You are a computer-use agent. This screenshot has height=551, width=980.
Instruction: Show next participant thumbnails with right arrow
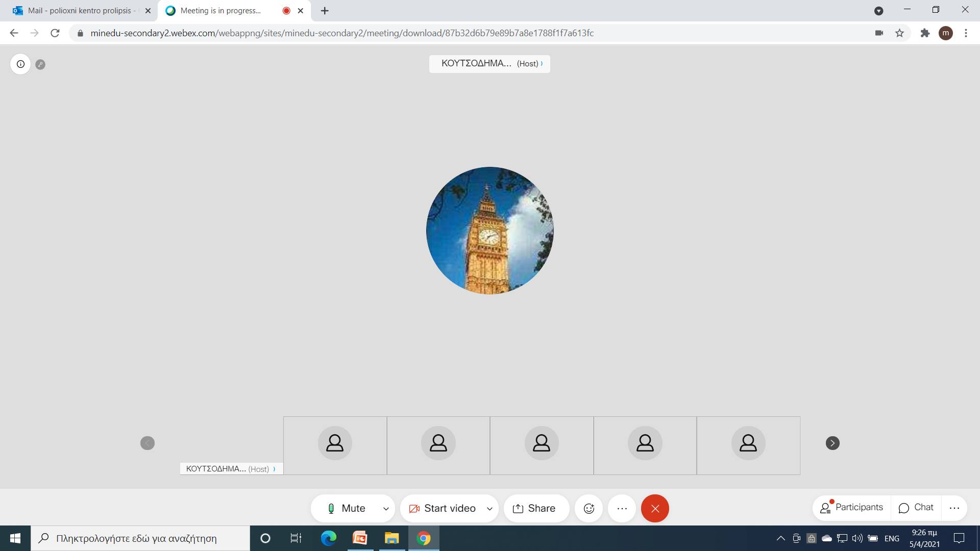coord(832,443)
